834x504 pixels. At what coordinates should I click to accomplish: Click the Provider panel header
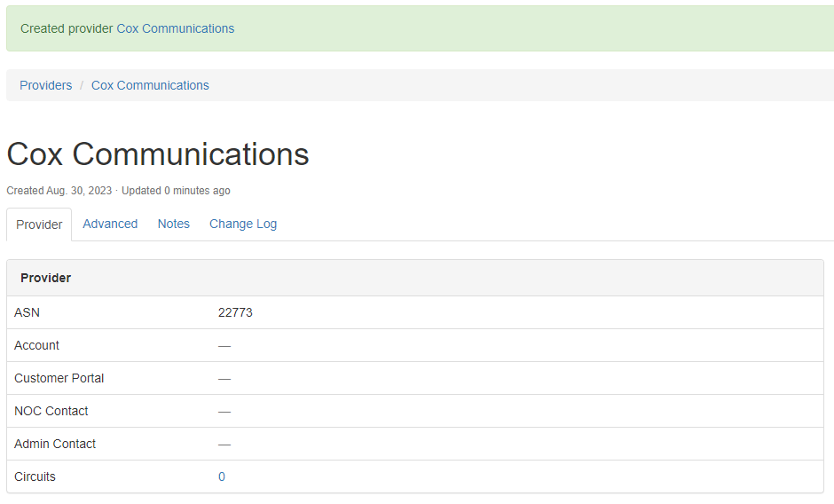tap(46, 278)
